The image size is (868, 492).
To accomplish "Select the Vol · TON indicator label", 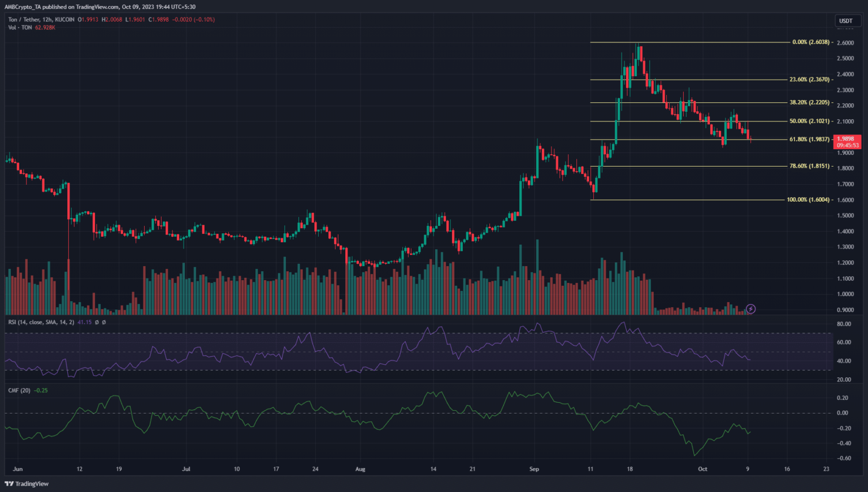I will [20, 28].
